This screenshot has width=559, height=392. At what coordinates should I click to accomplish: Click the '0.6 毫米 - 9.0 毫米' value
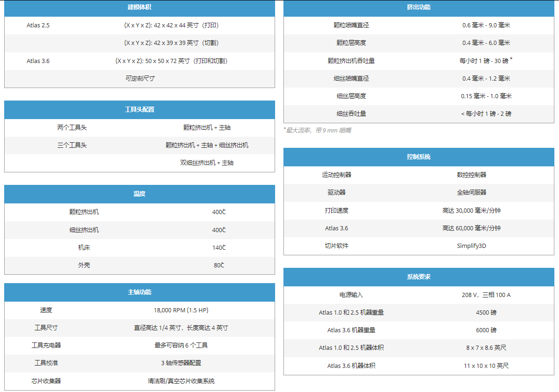point(486,25)
